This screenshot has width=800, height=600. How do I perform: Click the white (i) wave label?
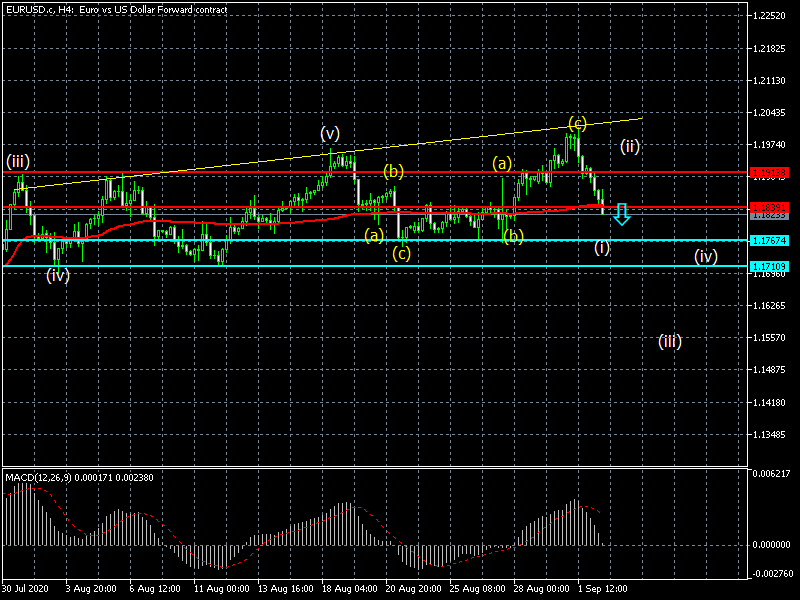601,247
